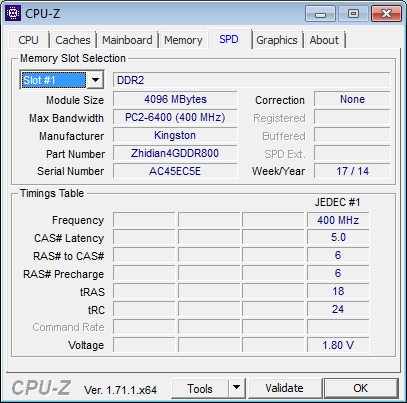Select the AC45EC5E serial number
This screenshot has width=407, height=403.
point(175,171)
